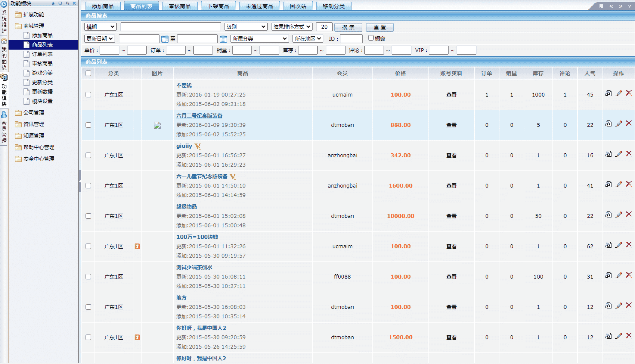Click the magnifier icon in 功能模块 header

point(67,3)
